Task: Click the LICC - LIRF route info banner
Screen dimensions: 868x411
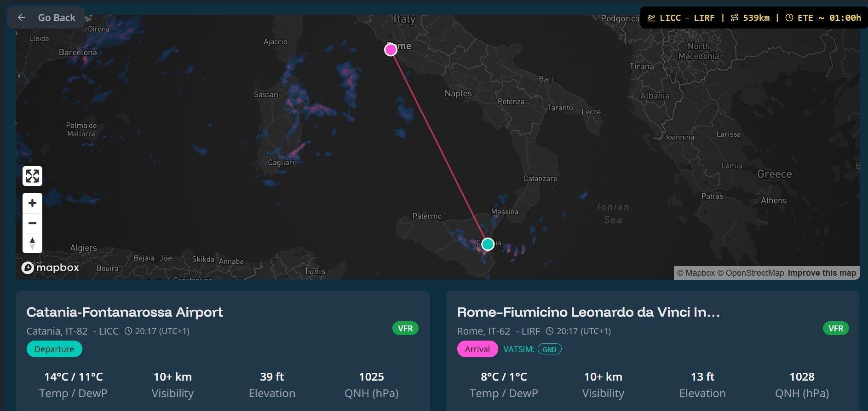Action: point(754,18)
